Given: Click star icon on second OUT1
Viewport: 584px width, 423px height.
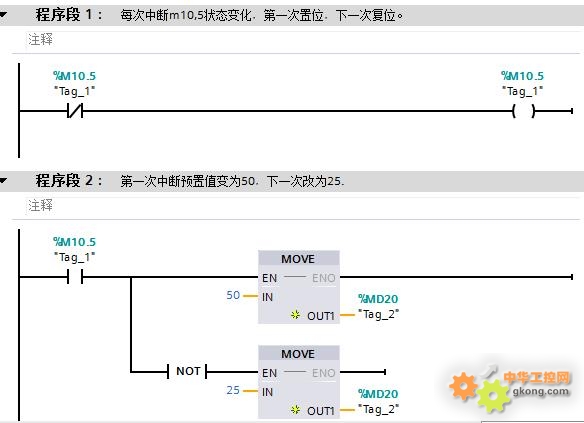Looking at the screenshot, I should tap(295, 410).
